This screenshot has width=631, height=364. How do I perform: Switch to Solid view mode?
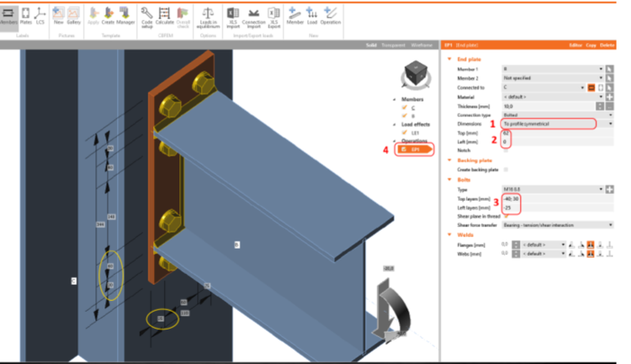coord(371,45)
